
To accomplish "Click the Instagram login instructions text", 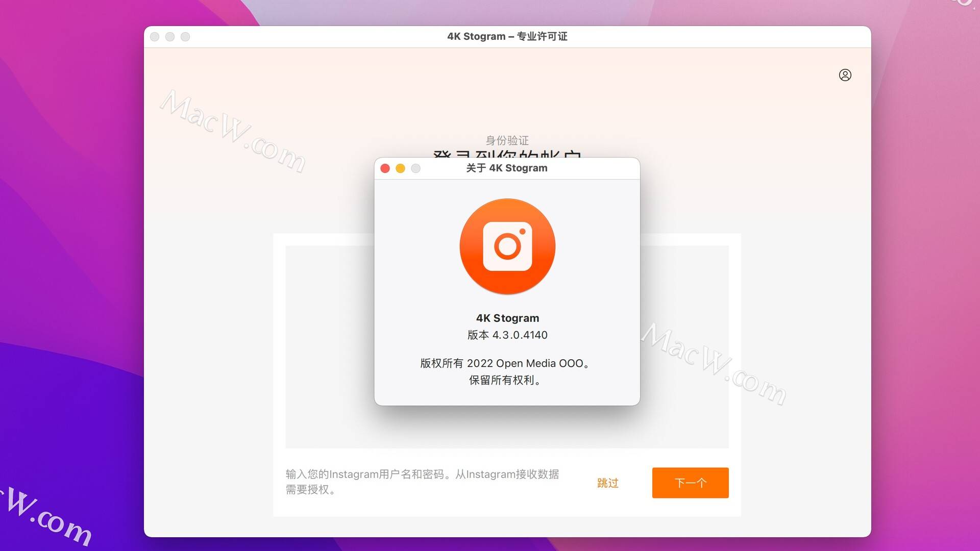I will [x=422, y=482].
